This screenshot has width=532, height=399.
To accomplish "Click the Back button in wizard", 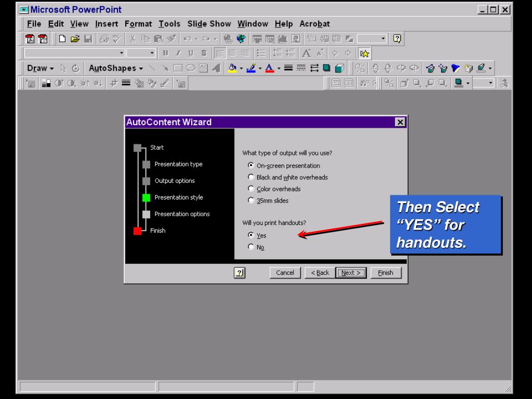I will tap(320, 273).
